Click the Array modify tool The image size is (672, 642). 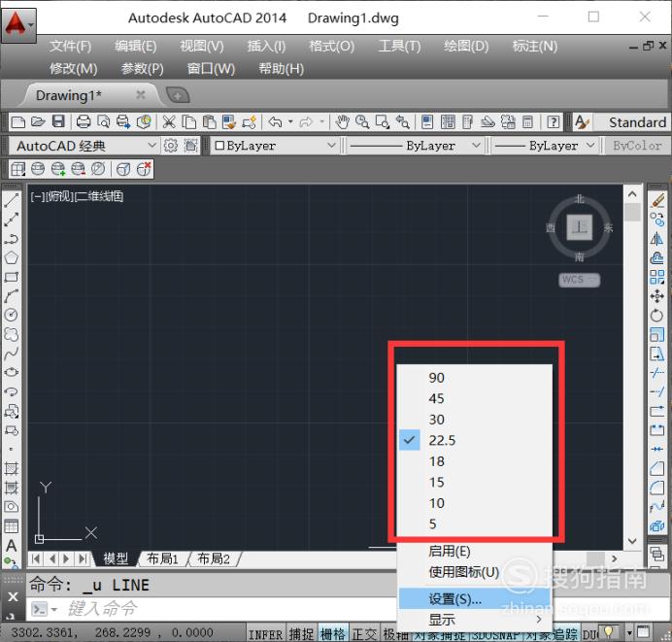[657, 277]
